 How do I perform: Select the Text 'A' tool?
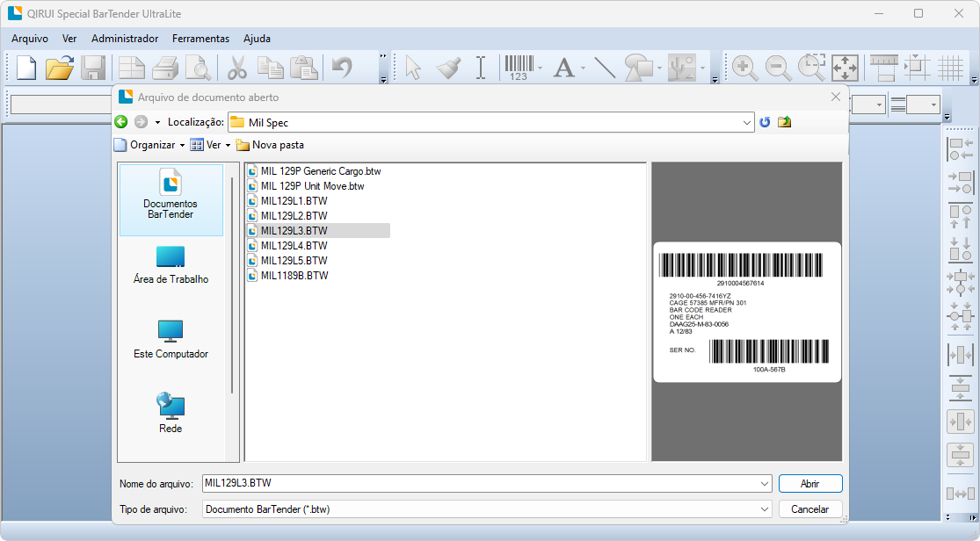563,68
